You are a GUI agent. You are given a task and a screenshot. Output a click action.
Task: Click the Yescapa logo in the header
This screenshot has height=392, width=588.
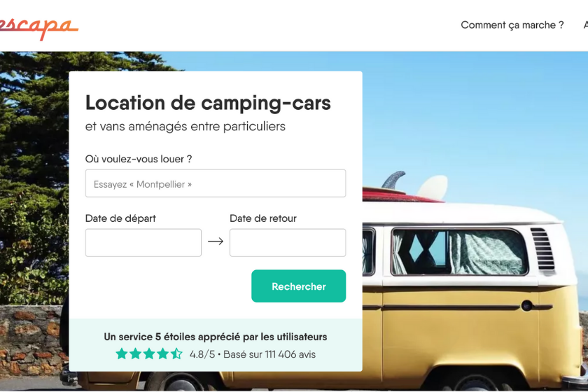pos(39,27)
